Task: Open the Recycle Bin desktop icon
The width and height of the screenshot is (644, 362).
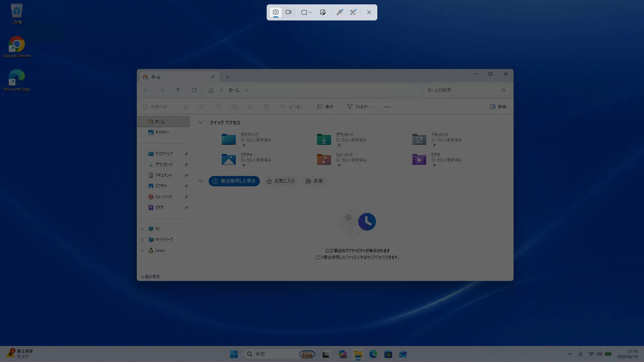Action: (x=16, y=14)
